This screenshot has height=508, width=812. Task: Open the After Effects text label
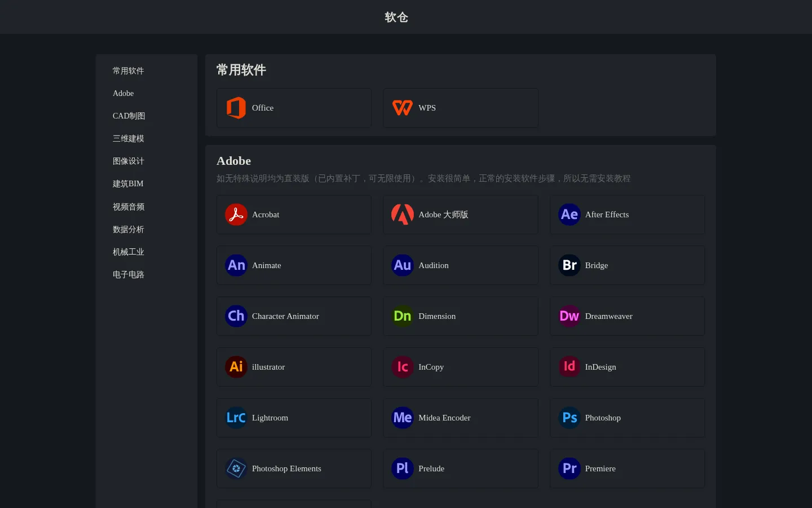(x=607, y=214)
